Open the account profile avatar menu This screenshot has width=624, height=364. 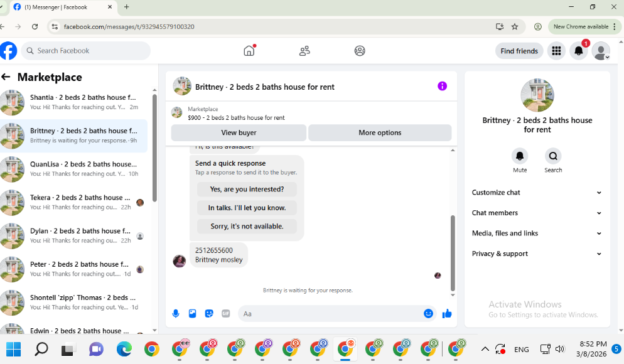pos(601,51)
